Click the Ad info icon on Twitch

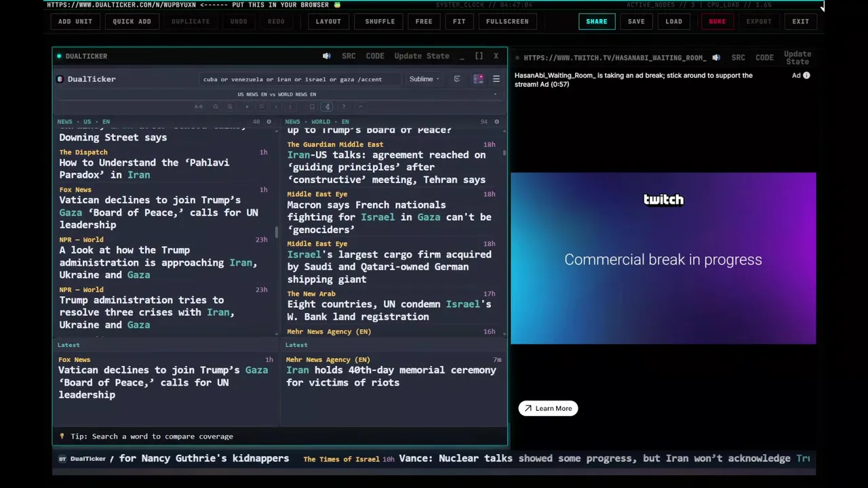click(806, 75)
